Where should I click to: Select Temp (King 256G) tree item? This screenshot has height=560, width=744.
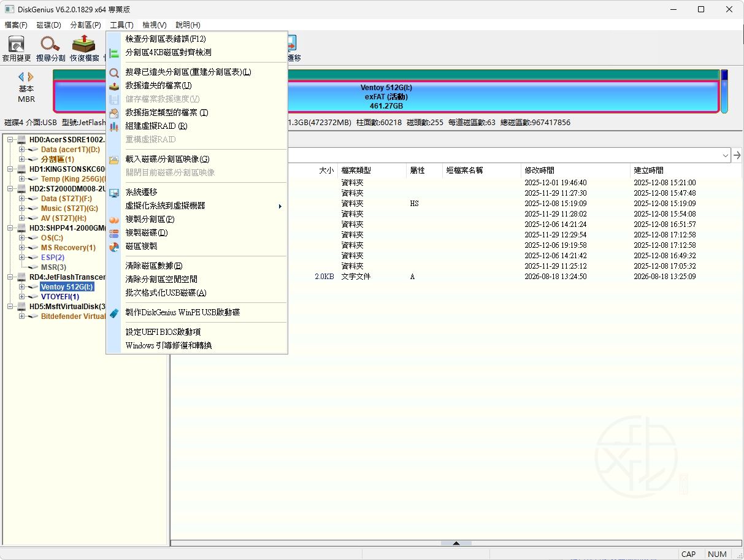tap(74, 179)
